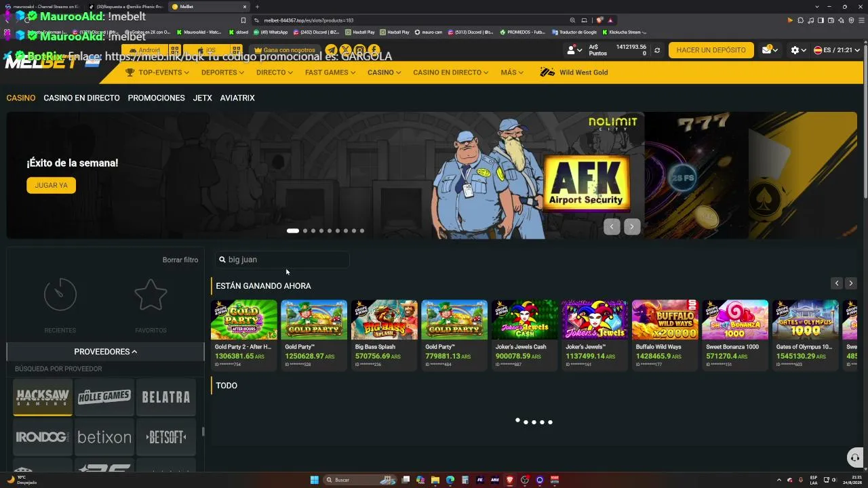Viewport: 868px width, 488px height.
Task: Open the account profile icon menu
Action: (574, 50)
